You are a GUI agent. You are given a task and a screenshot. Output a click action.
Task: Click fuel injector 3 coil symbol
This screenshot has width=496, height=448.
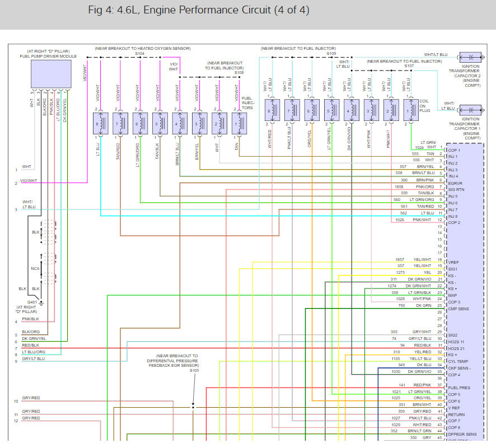click(200, 124)
